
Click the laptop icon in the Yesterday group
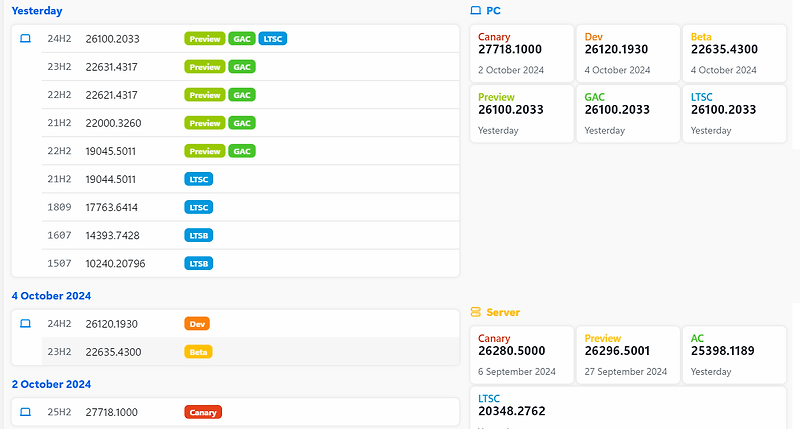click(x=25, y=39)
